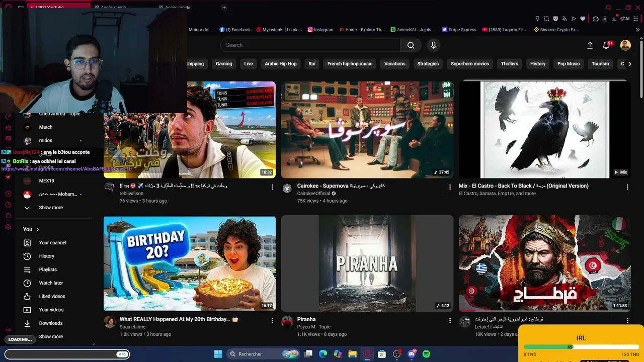Open Microsoft Store from the taskbar
This screenshot has width=644, height=362.
tap(382, 354)
